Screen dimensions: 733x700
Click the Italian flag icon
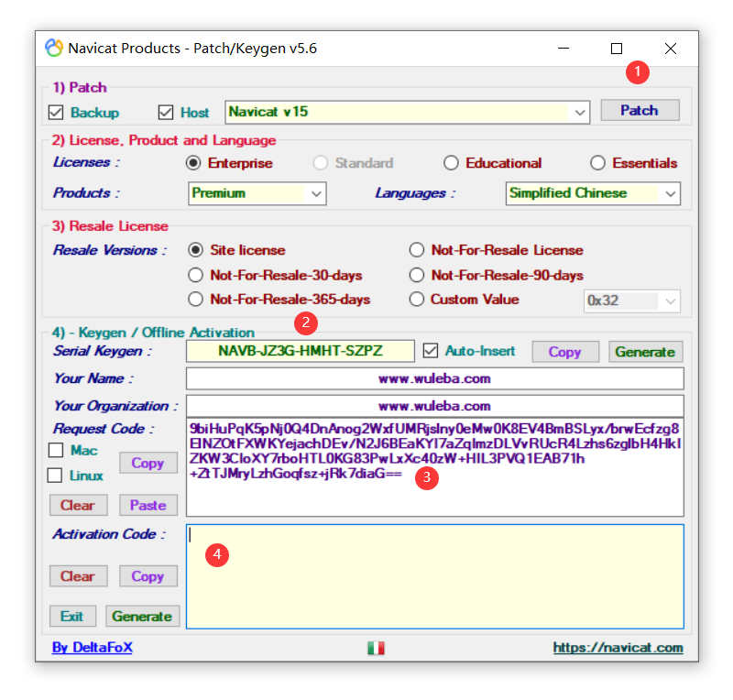tap(376, 648)
